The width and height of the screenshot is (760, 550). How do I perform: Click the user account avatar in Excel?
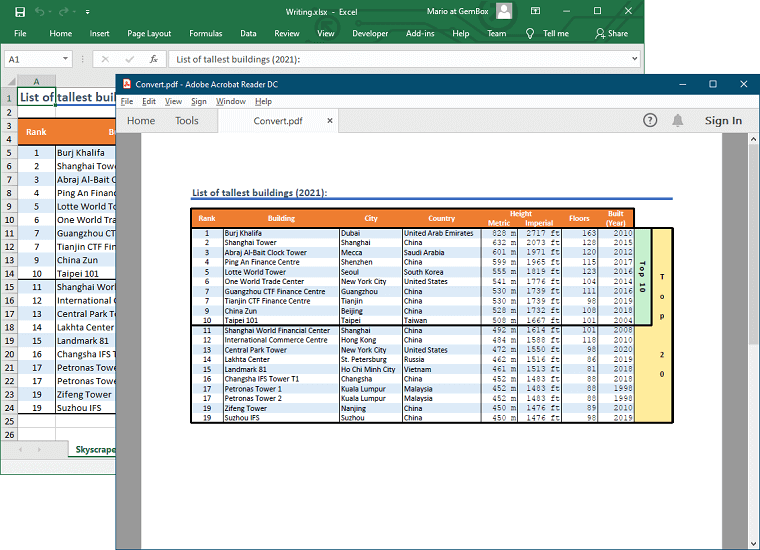505,11
